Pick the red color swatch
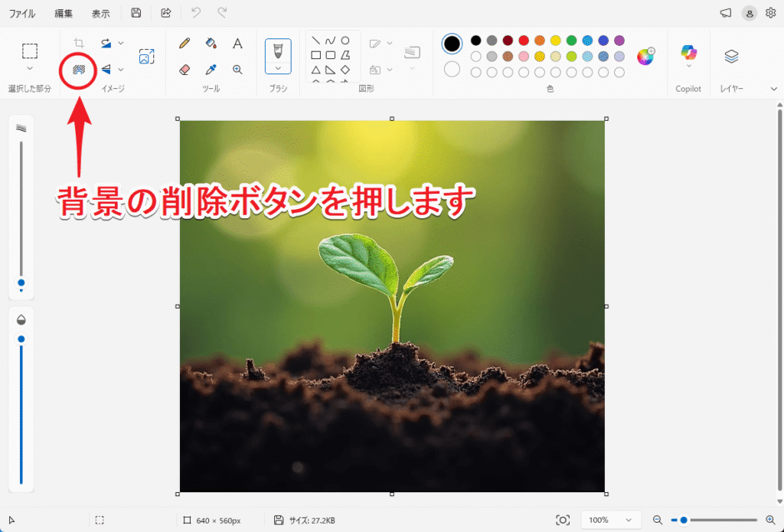The width and height of the screenshot is (784, 532). coord(524,41)
